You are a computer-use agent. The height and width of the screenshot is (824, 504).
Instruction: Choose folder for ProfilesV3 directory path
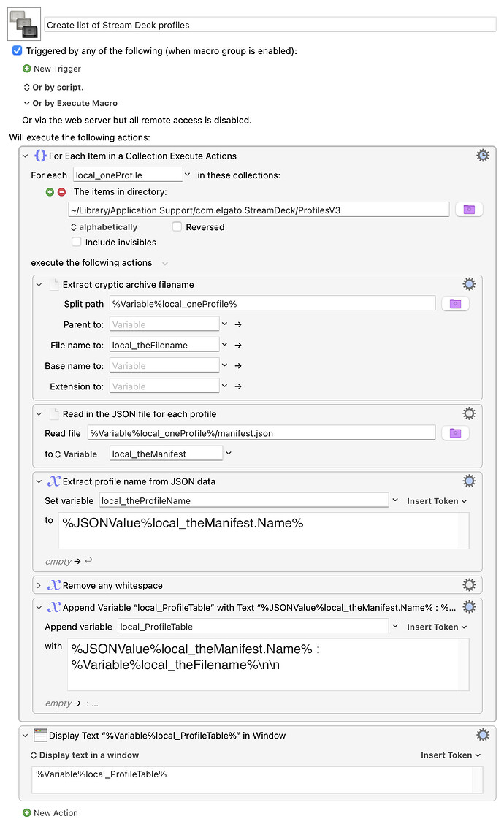[x=469, y=210]
